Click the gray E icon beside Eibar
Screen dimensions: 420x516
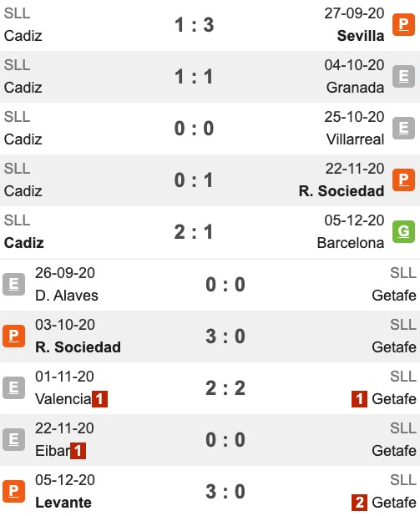point(14,439)
